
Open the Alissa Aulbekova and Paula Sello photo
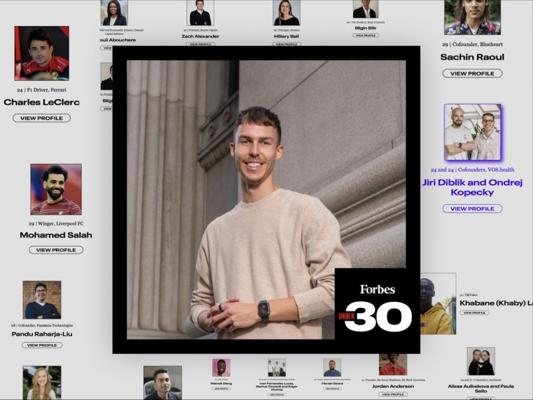(x=481, y=361)
